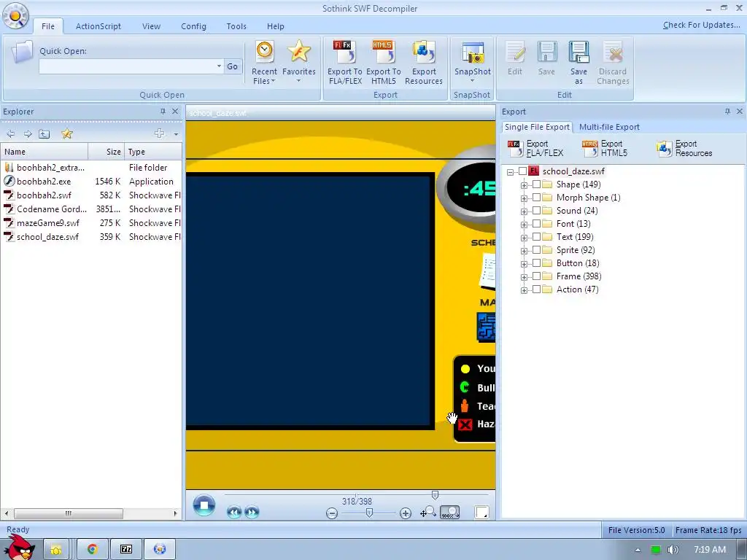The image size is (747, 560).
Task: Step to previous frame
Action: pos(234,513)
